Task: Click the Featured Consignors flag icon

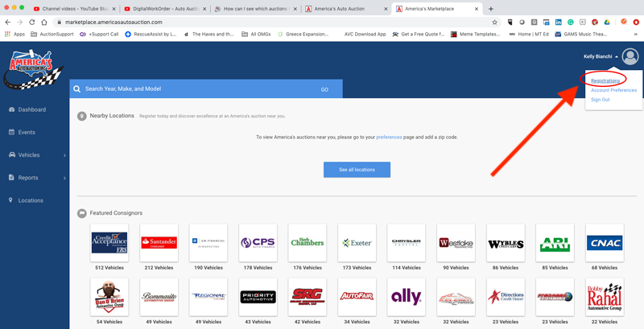Action: click(x=82, y=213)
